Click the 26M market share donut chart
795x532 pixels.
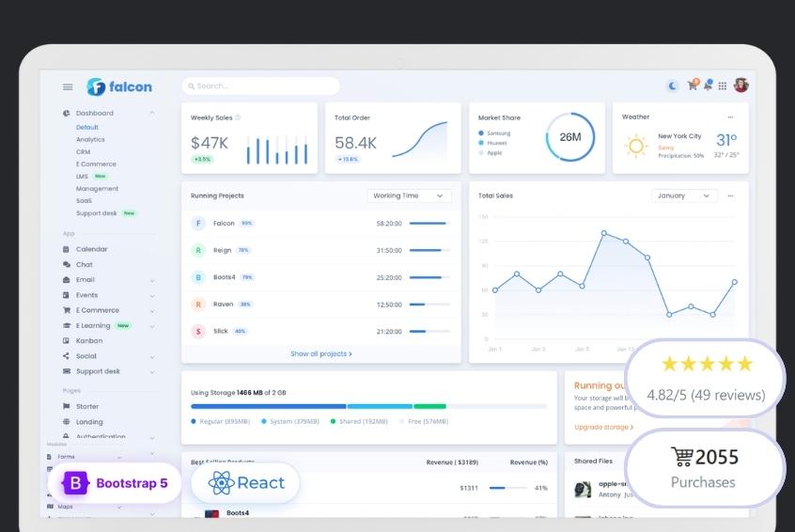click(570, 137)
